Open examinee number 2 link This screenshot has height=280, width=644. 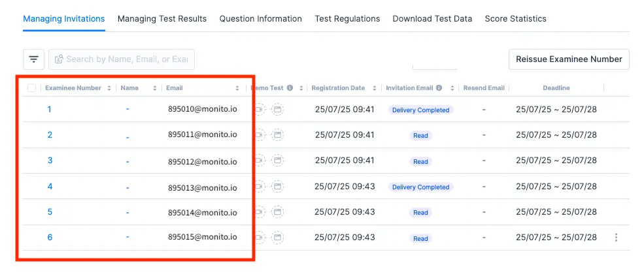50,134
